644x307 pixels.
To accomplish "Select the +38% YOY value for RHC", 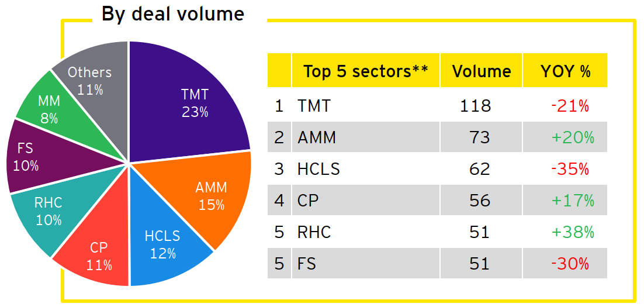I will 572,232.
